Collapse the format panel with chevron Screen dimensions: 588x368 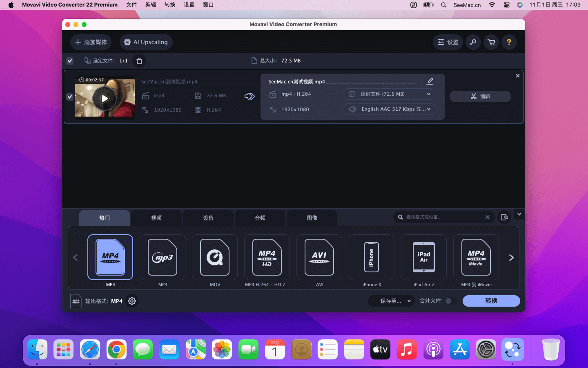tap(519, 214)
